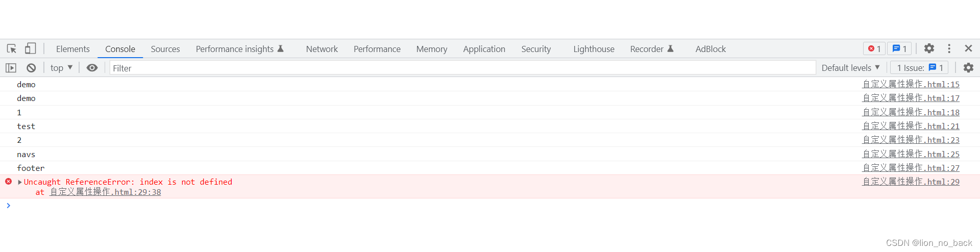The image size is (980, 252).
Task: Switch to the Elements tab
Action: (x=73, y=49)
